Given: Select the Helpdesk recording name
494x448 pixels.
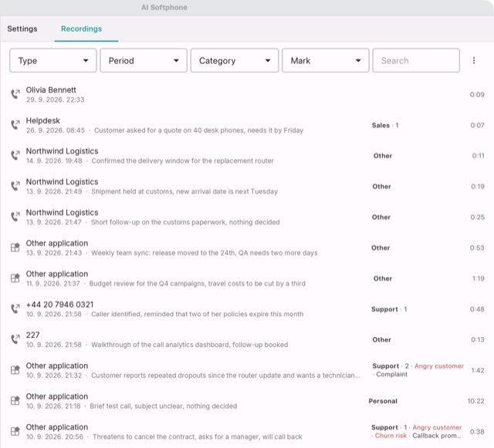Looking at the screenshot, I should pyautogui.click(x=43, y=120).
